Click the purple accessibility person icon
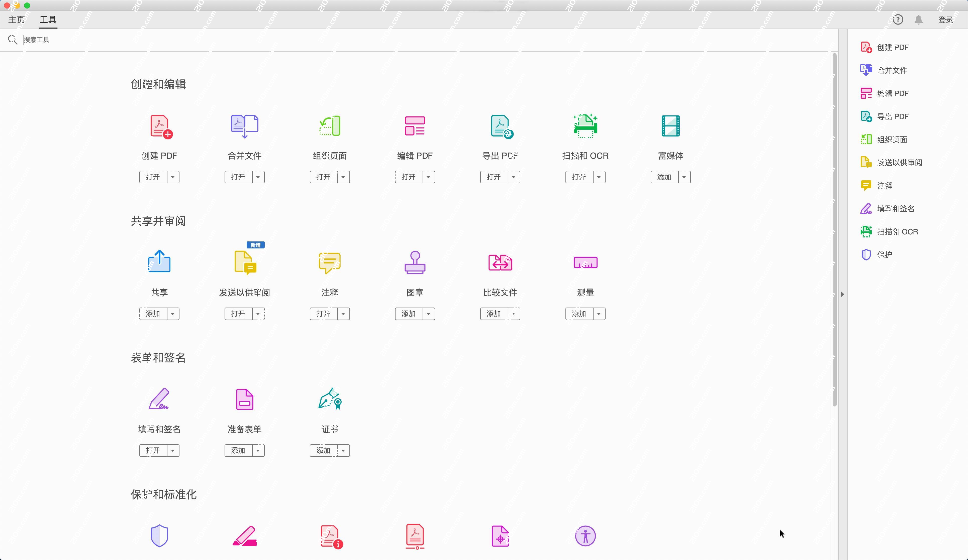The height and width of the screenshot is (560, 968). pyautogui.click(x=586, y=536)
